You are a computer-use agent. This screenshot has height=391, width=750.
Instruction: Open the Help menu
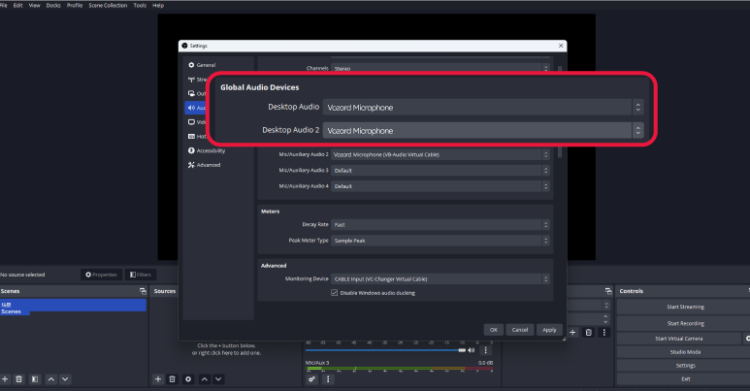(158, 5)
